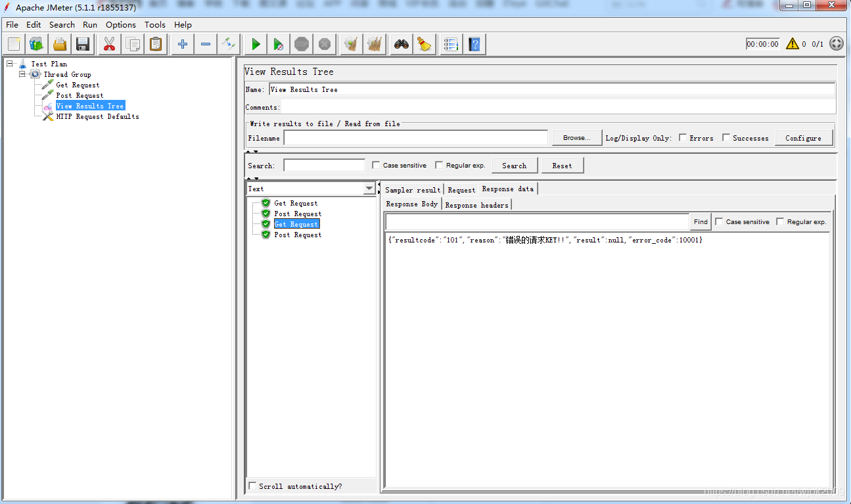Select Get Request under Thread Group

point(78,85)
